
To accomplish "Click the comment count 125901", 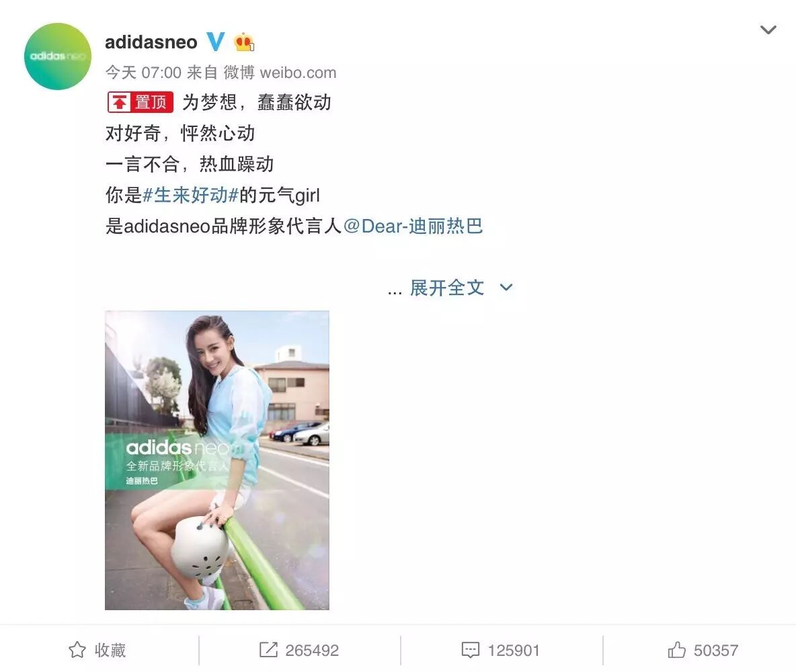I will [513, 650].
